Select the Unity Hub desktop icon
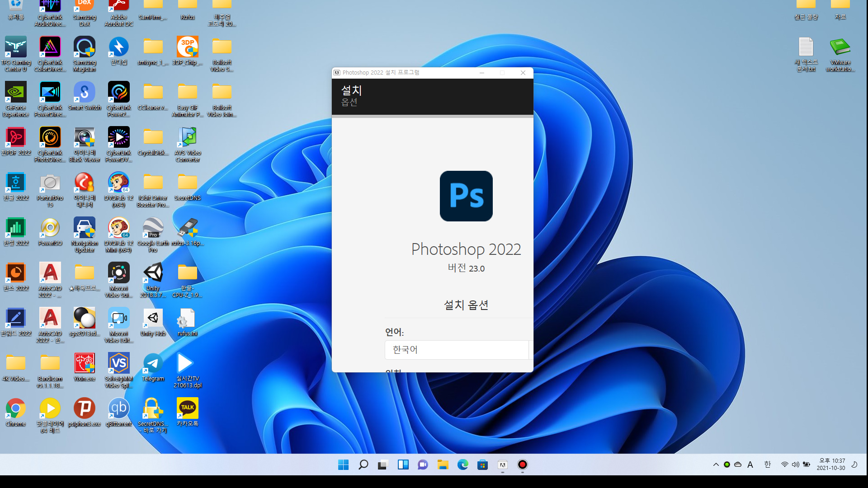The height and width of the screenshot is (488, 868). tap(153, 322)
